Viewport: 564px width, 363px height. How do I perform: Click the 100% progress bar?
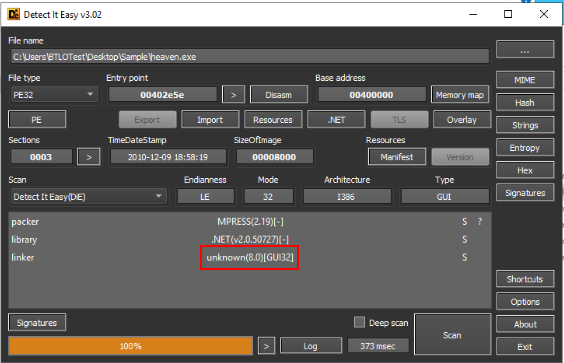(x=131, y=346)
